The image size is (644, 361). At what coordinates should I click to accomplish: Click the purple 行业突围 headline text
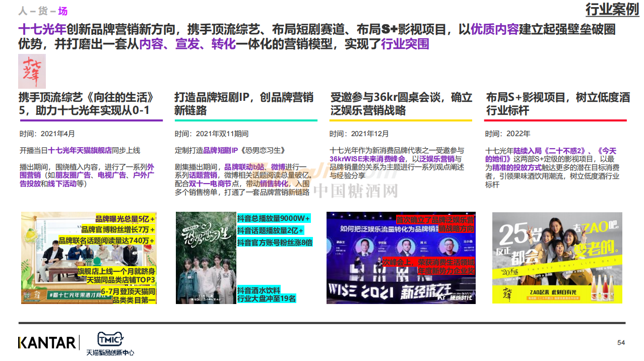405,44
